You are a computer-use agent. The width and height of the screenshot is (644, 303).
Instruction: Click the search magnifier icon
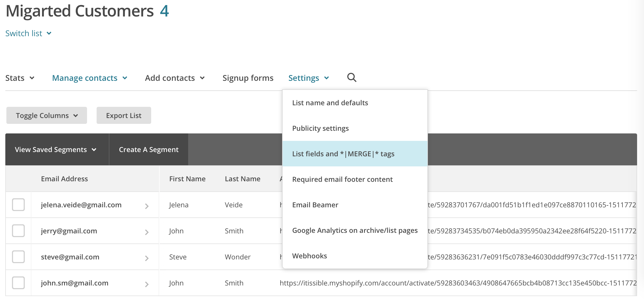click(x=352, y=78)
